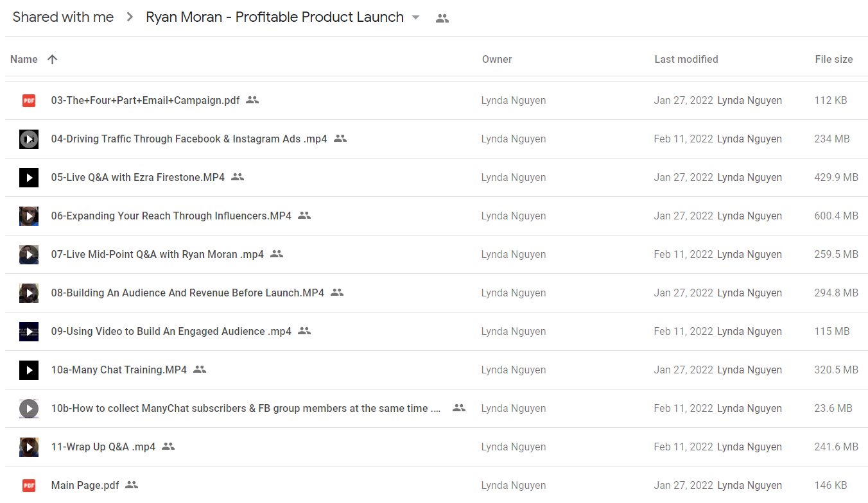The image size is (868, 503).
Task: Select the Main Page.pdf file name
Action: [85, 485]
